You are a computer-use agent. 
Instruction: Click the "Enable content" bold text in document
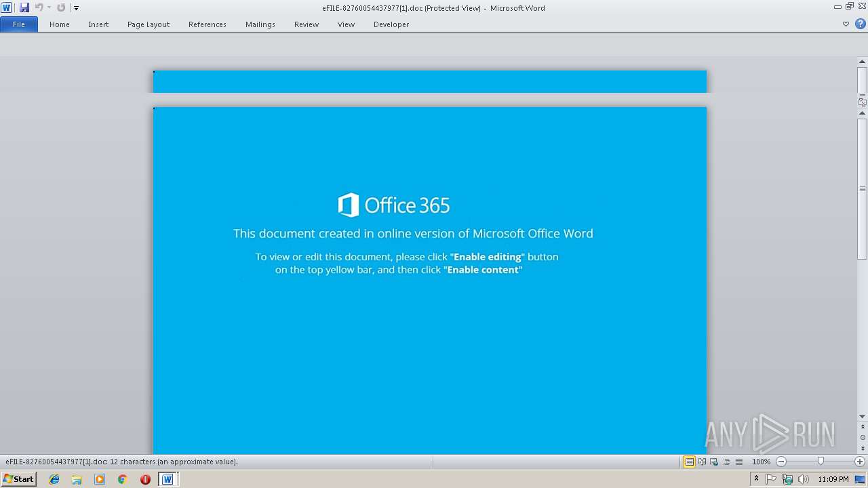pos(483,270)
